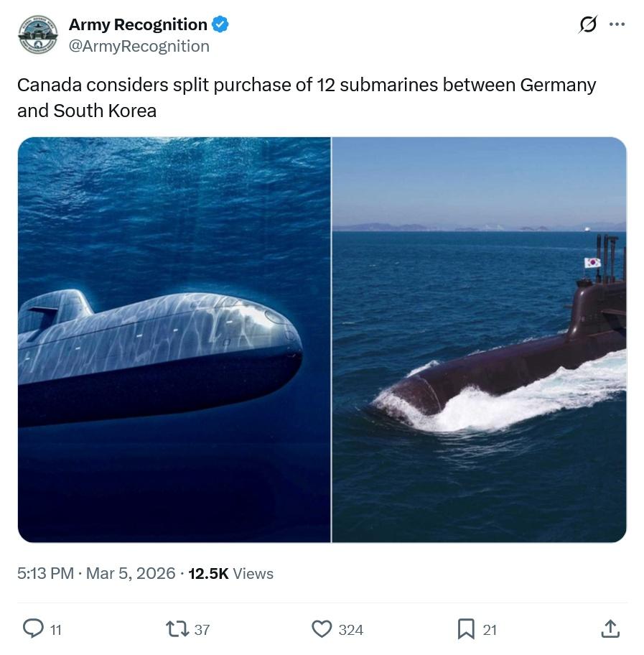View the South Korean surfaced submarine image
Screen dimensions: 644x655
pyautogui.click(x=479, y=340)
